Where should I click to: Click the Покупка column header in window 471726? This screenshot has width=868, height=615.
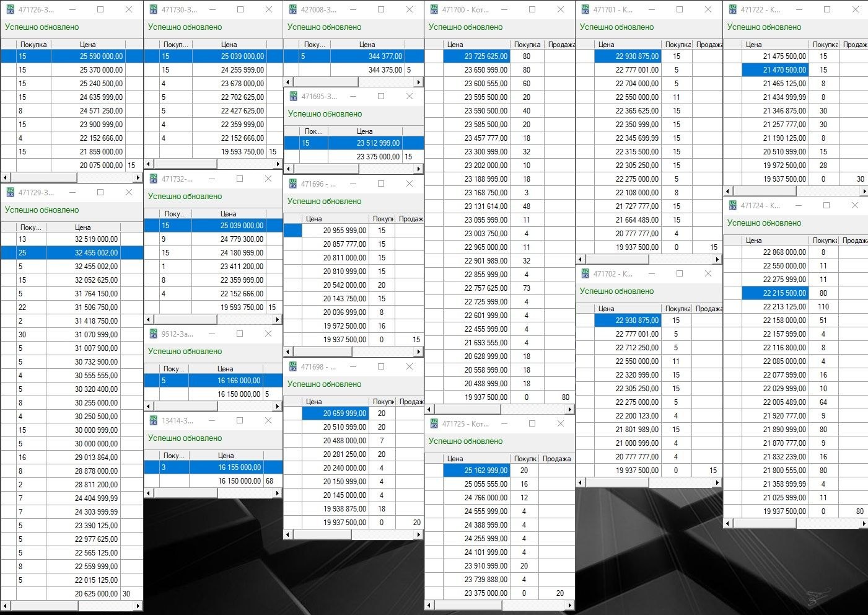33,45
